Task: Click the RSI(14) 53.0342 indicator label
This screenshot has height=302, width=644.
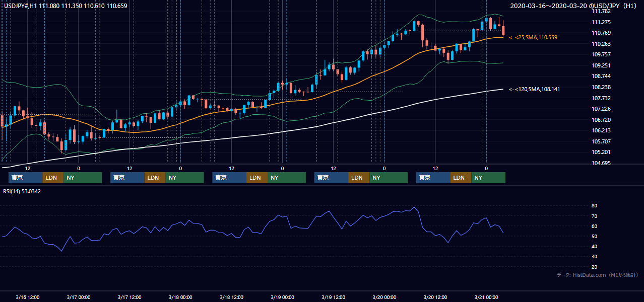Action: click(22, 191)
